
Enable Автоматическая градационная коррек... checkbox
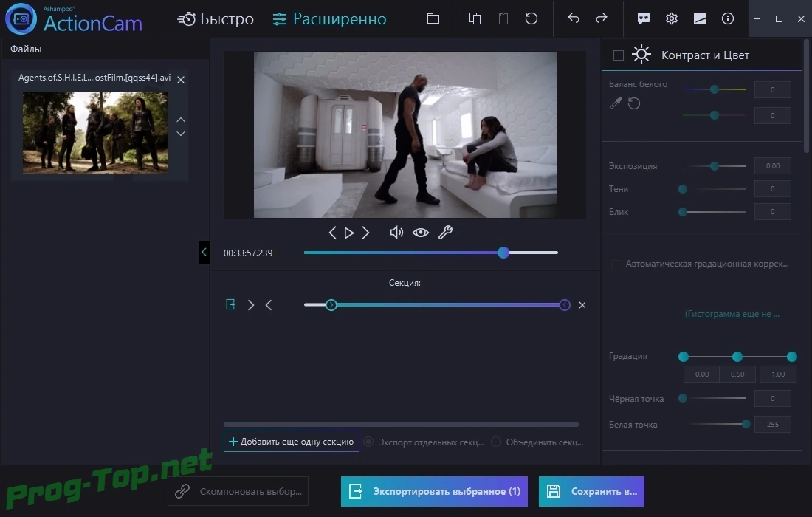tap(617, 264)
